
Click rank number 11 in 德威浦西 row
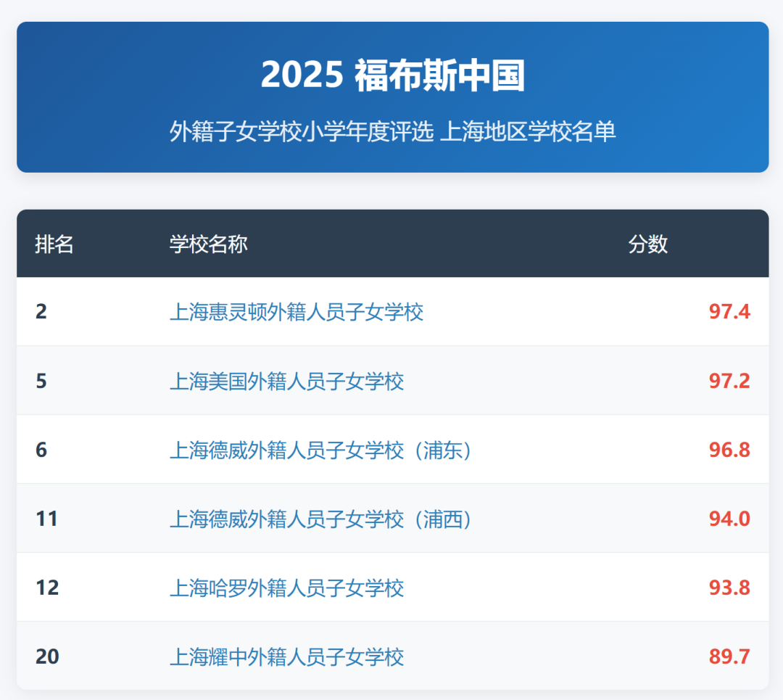coord(47,519)
